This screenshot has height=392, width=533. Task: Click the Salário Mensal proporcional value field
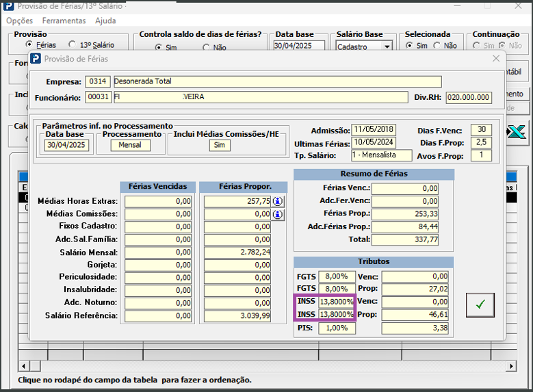236,252
